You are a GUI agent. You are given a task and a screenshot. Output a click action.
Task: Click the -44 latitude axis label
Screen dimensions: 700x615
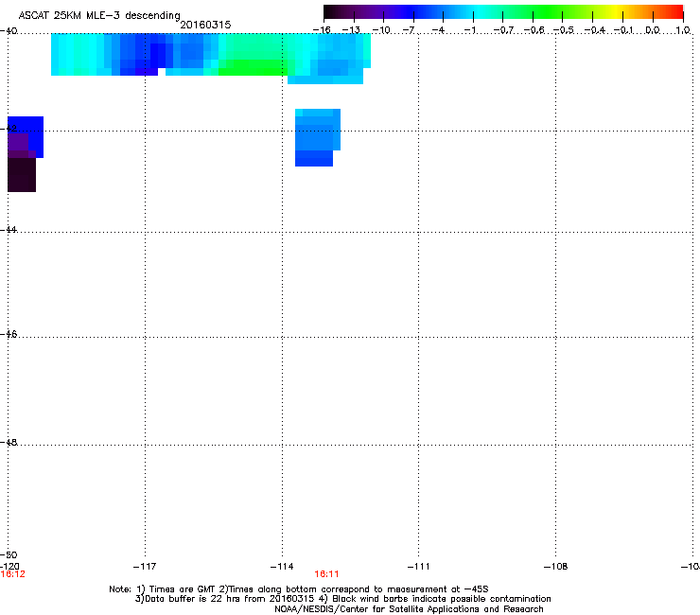tap(9, 229)
